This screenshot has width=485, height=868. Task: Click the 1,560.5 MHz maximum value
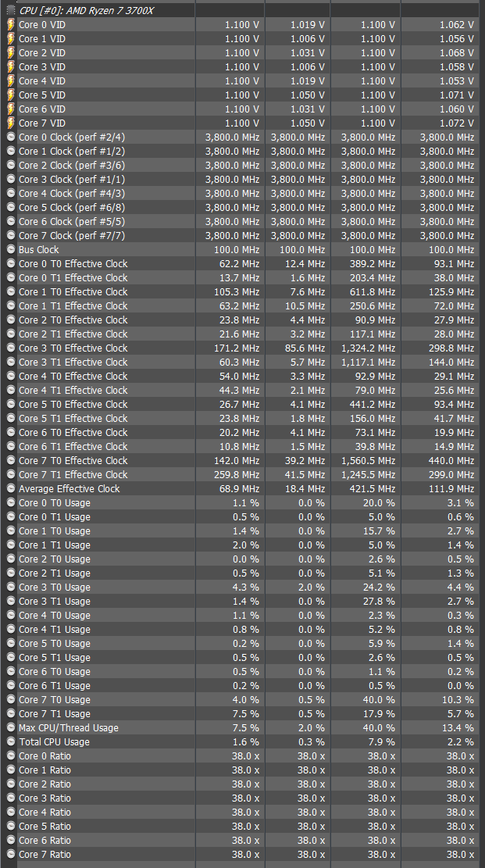coord(368,461)
